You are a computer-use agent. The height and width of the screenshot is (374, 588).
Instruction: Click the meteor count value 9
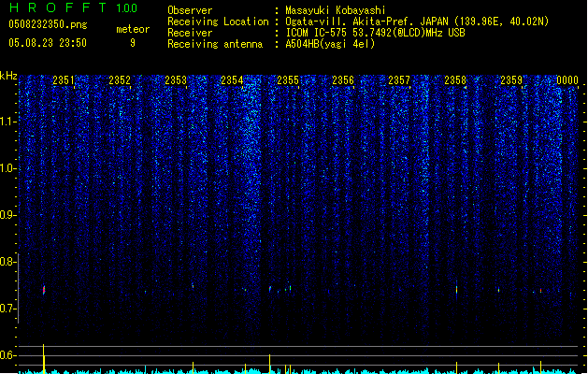tap(133, 43)
